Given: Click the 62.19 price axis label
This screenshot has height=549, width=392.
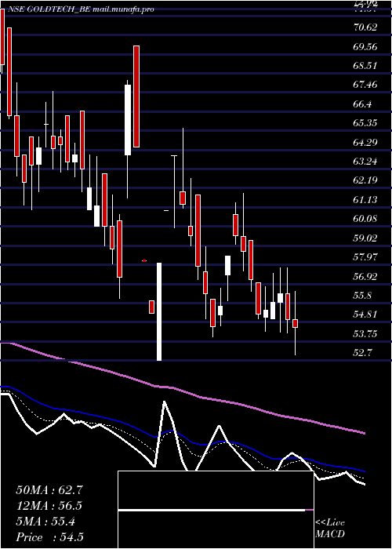Looking at the screenshot, I should click(x=366, y=180).
